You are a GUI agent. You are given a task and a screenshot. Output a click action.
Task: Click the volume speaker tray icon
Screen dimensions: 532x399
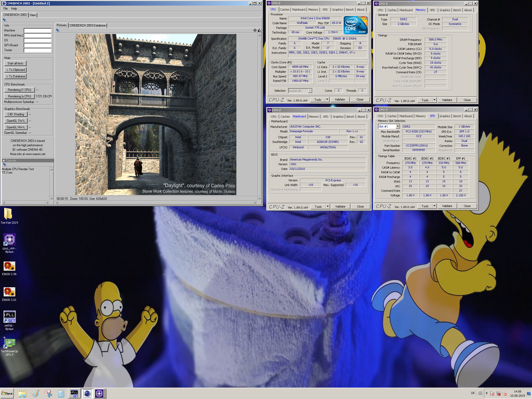[x=504, y=394]
